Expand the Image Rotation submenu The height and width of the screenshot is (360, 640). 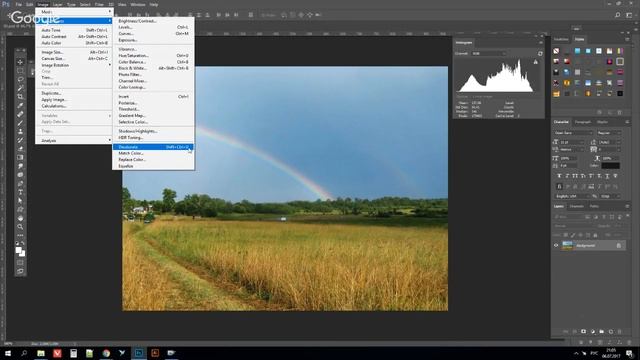[x=73, y=65]
